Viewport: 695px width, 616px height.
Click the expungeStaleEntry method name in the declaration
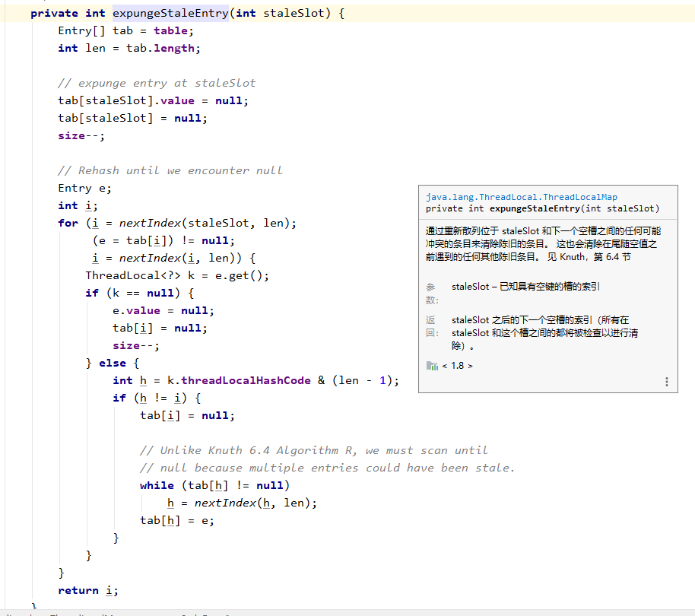[170, 13]
